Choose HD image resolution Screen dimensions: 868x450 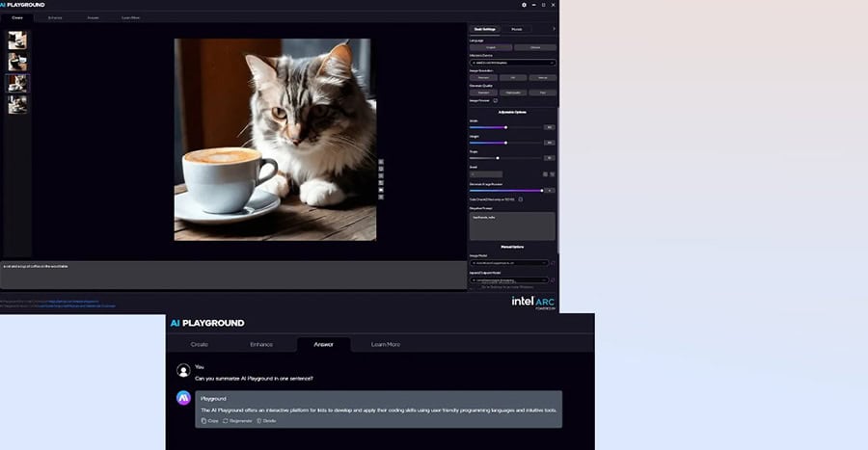[x=513, y=78]
